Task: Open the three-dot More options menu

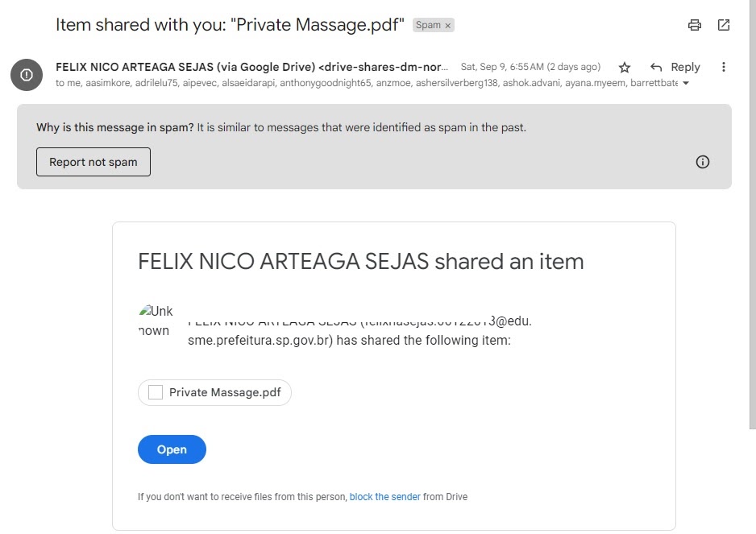Action: tap(724, 68)
